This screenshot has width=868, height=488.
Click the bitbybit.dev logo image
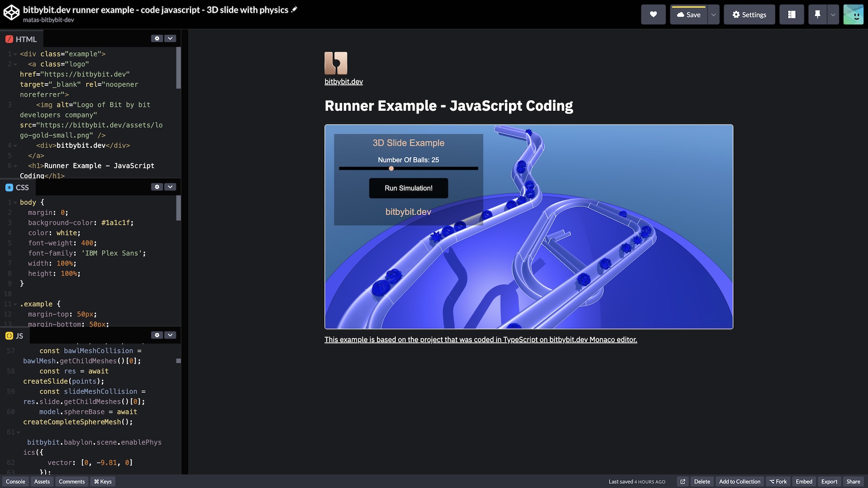coord(336,63)
